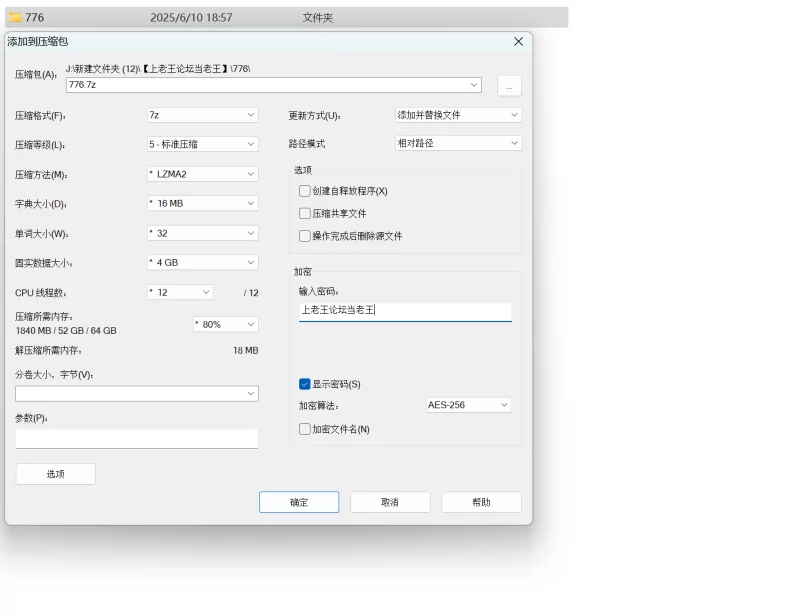The image size is (800, 616).
Task: Open the browse (...) button for the archive path
Action: 509,86
